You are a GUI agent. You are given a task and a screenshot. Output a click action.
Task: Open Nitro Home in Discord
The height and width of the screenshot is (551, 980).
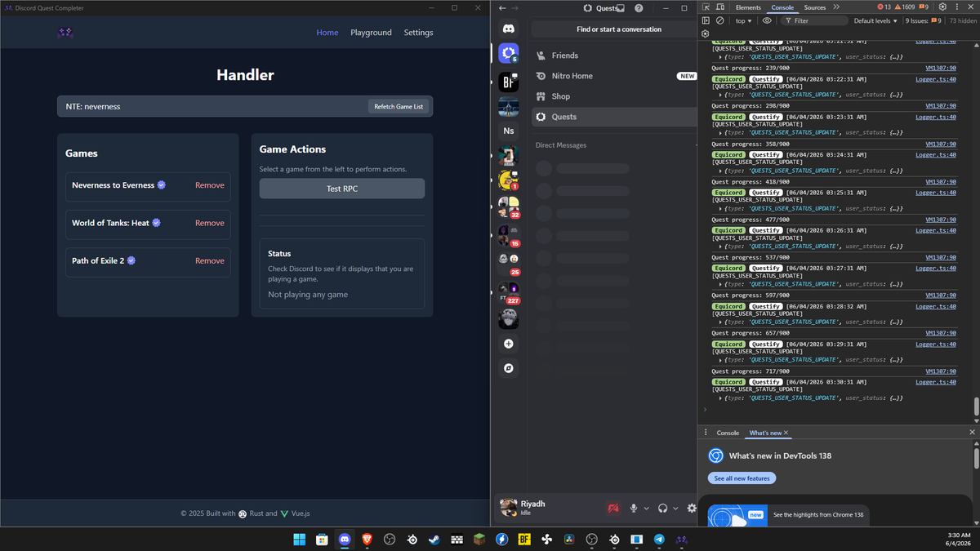click(614, 76)
